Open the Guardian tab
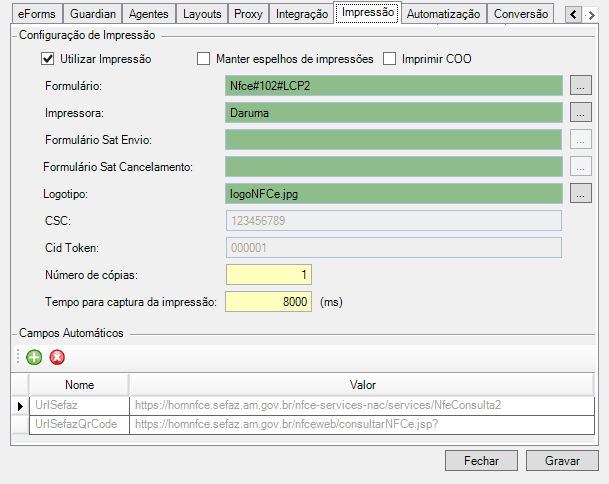The height and width of the screenshot is (484, 609). coord(93,14)
